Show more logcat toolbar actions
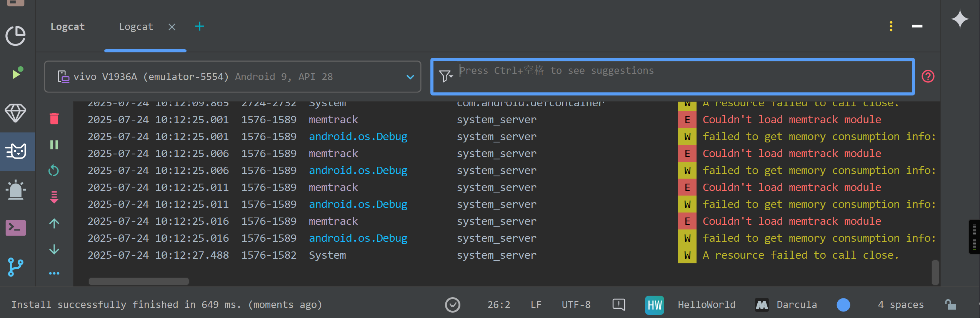 point(54,273)
